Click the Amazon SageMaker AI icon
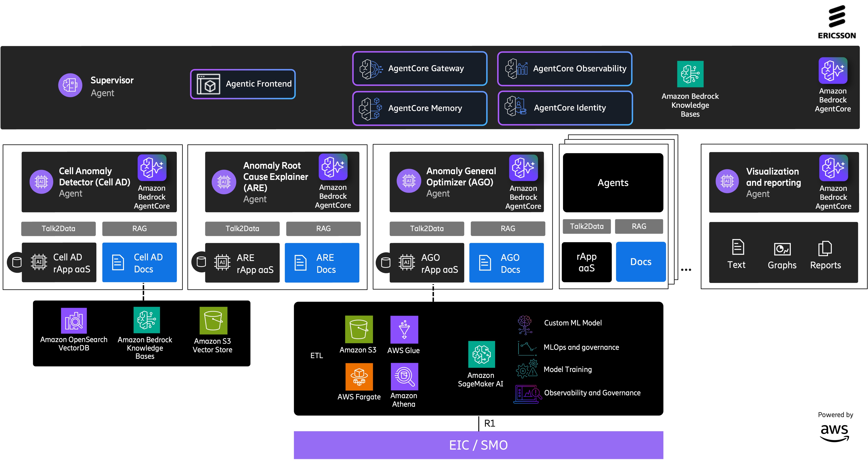The height and width of the screenshot is (461, 868). [481, 354]
